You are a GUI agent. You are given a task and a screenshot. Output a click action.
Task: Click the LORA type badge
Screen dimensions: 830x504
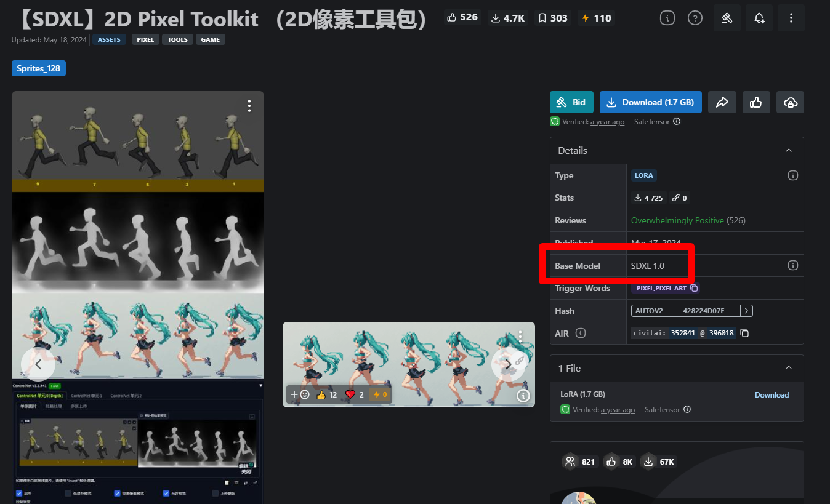click(644, 175)
